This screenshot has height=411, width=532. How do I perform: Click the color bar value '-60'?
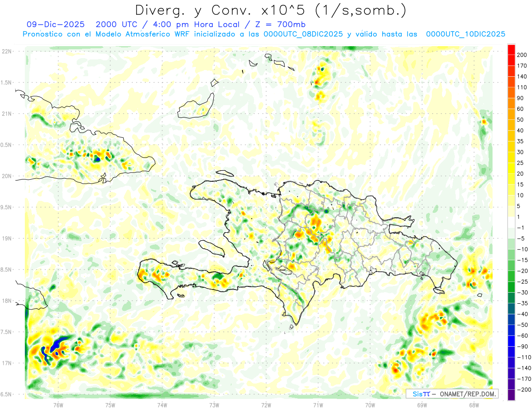pos(523,336)
